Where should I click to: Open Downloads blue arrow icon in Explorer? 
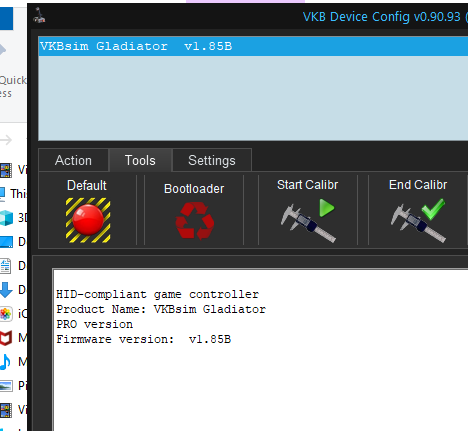[x=6, y=290]
